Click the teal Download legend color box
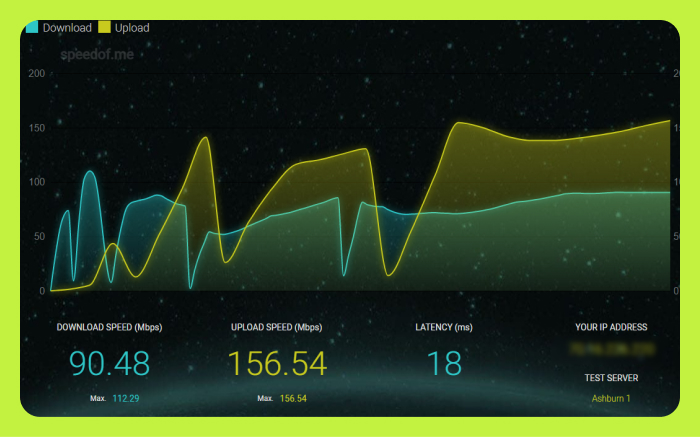 tap(32, 28)
